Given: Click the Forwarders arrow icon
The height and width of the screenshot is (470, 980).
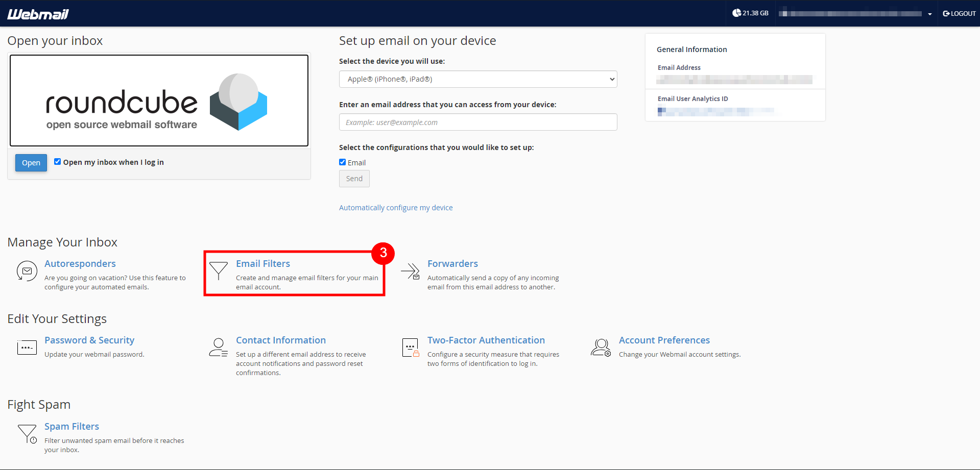Looking at the screenshot, I should (410, 271).
